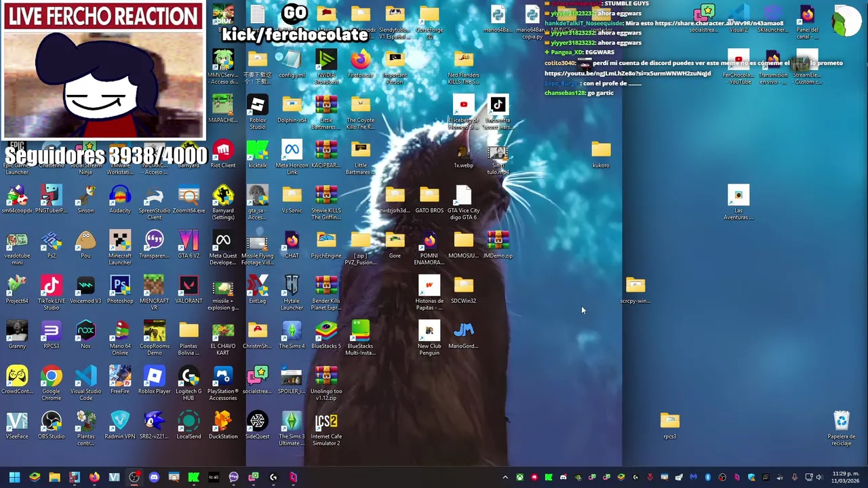Select the Meta Quest Developer desktop icon
This screenshot has height=488, width=868.
pyautogui.click(x=223, y=247)
